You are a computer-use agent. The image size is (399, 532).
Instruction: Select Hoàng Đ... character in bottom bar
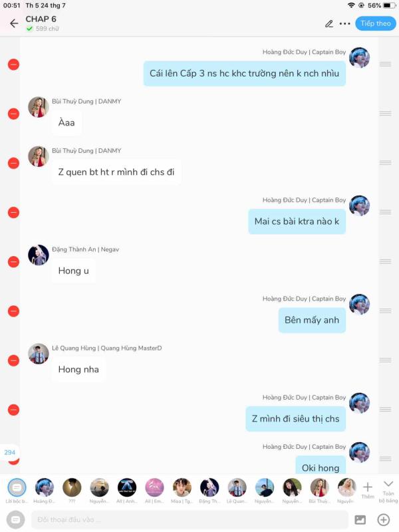pyautogui.click(x=44, y=491)
